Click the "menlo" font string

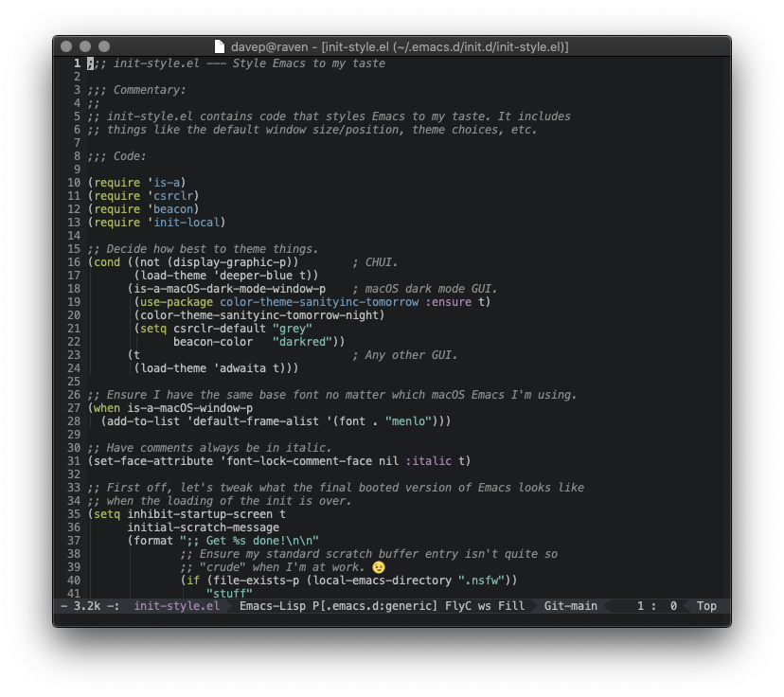click(408, 421)
